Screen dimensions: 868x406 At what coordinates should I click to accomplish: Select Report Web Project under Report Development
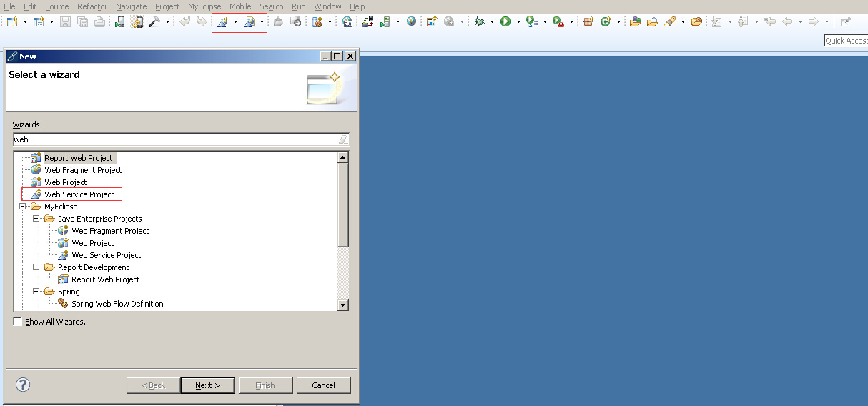click(x=105, y=279)
